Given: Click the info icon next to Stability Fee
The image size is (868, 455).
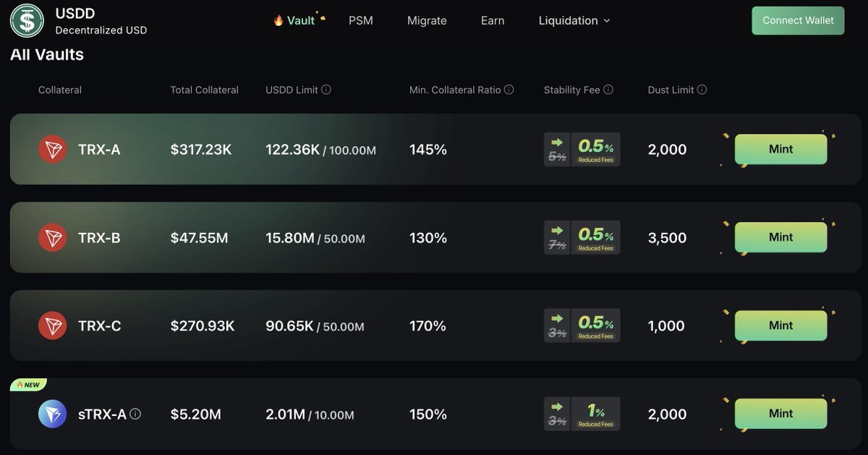Looking at the screenshot, I should (x=608, y=90).
